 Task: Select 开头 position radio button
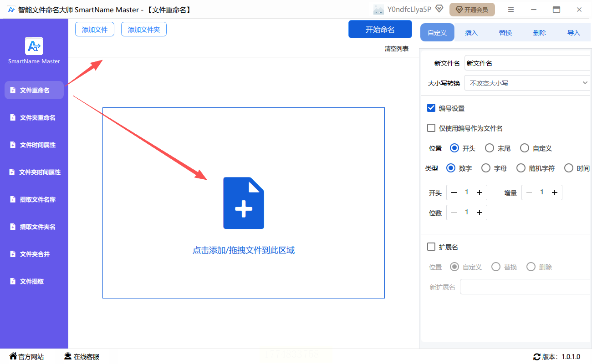454,148
